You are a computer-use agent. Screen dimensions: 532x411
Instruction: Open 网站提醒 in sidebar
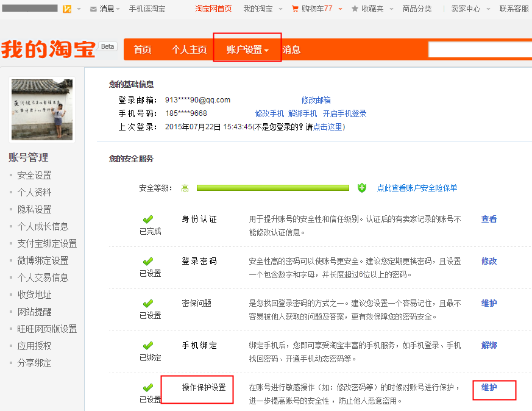[34, 312]
